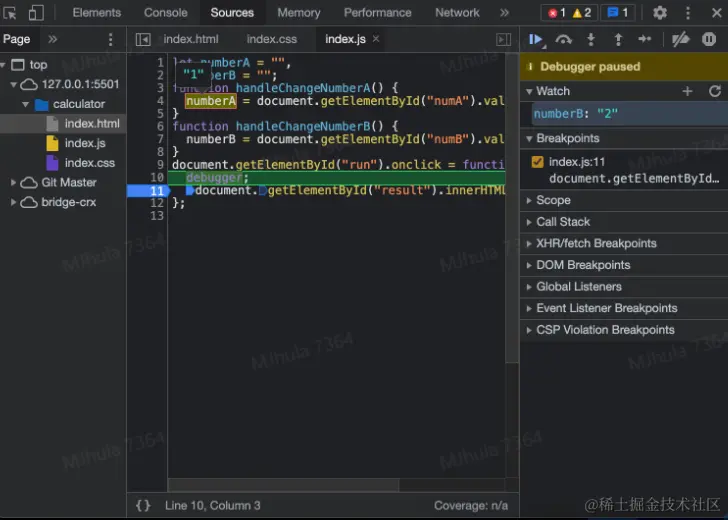Screen dimensions: 728x520
Task: Click line number 11 breakpoint marker
Action: (149, 191)
